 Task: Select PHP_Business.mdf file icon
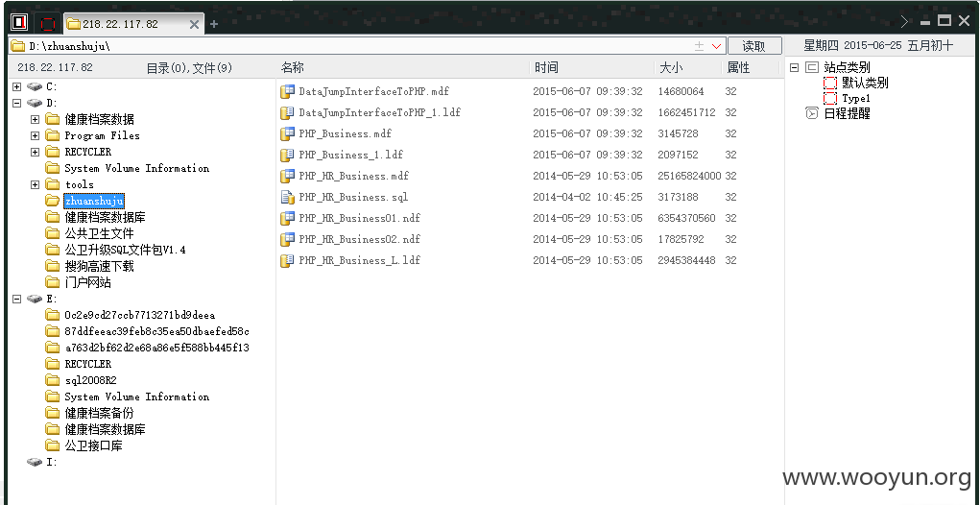click(x=287, y=133)
